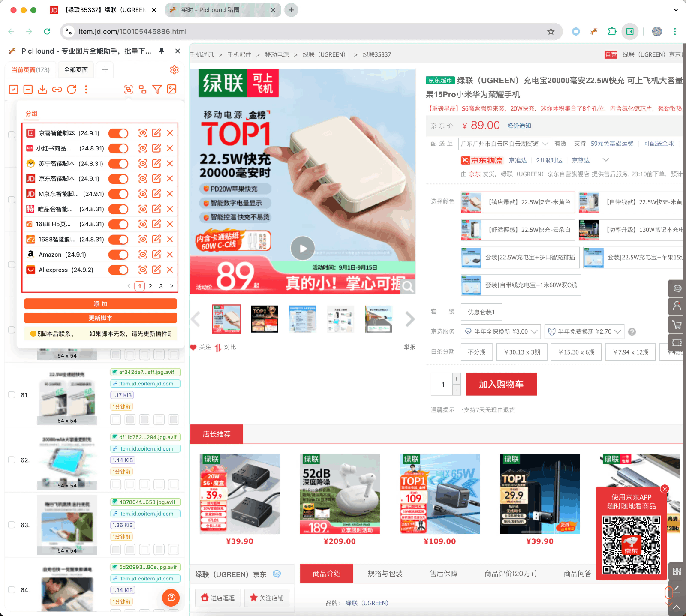This screenshot has width=686, height=616.
Task: Select 【舒适握感】22.5W快充-云朵白 color option
Action: tap(518, 230)
